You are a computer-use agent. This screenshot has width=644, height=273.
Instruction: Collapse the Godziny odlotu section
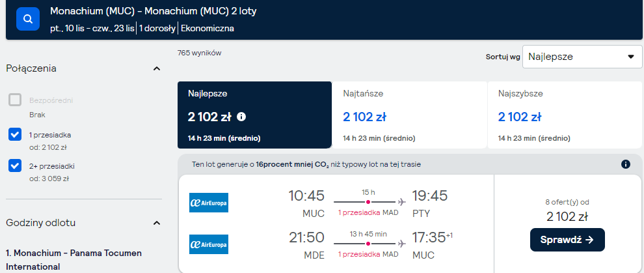click(157, 223)
